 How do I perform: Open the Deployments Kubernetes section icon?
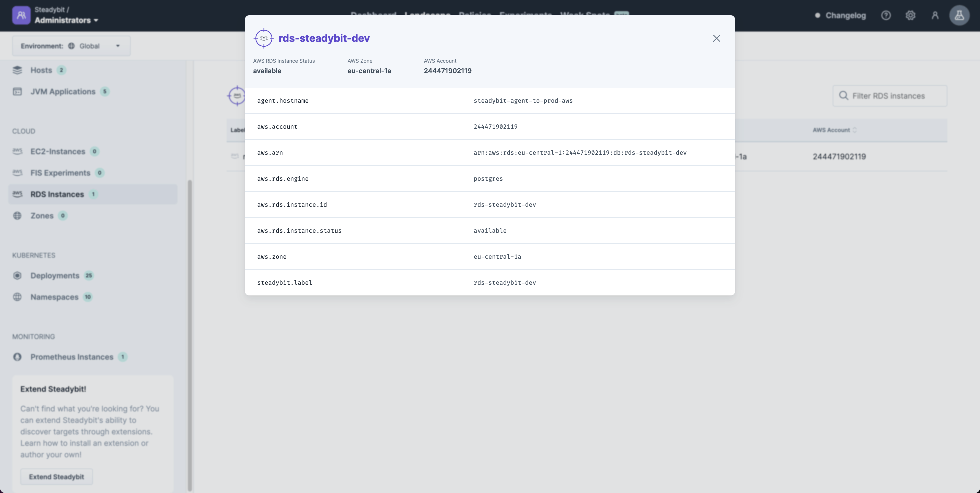[17, 275]
